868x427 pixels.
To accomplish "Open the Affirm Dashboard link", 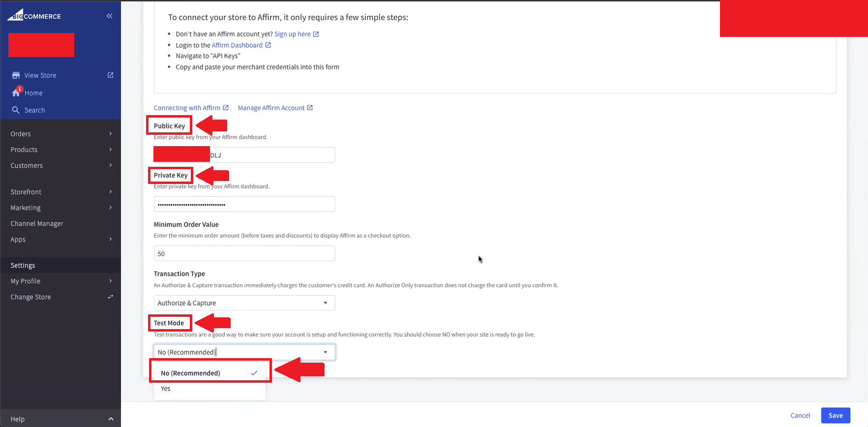I will 237,45.
